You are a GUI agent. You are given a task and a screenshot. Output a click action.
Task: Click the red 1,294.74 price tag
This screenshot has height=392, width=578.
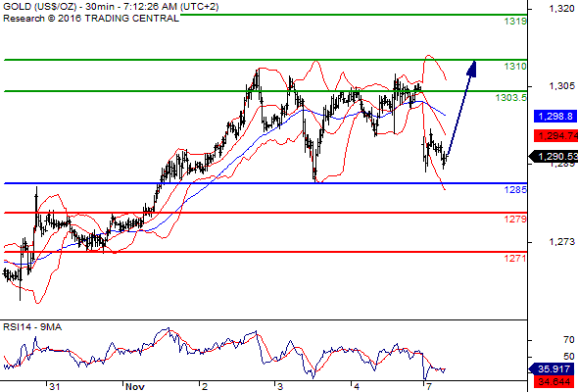click(555, 135)
